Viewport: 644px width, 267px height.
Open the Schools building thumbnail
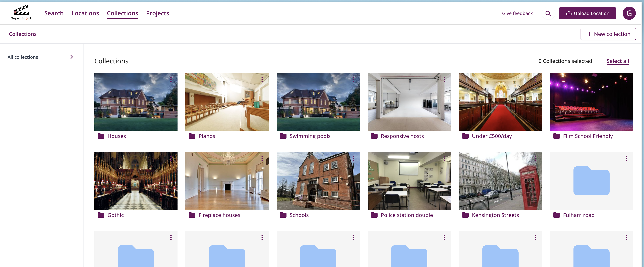click(x=318, y=181)
